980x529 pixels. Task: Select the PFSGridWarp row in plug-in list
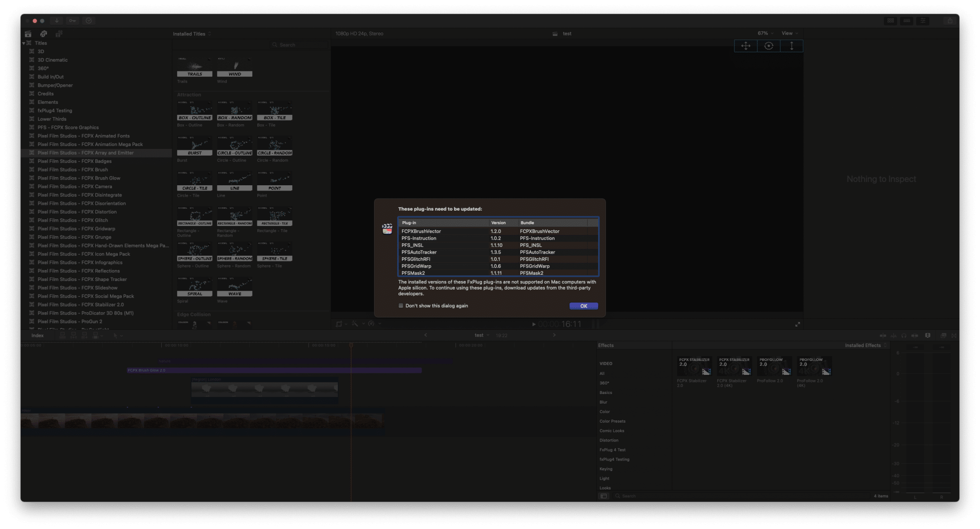tap(498, 266)
